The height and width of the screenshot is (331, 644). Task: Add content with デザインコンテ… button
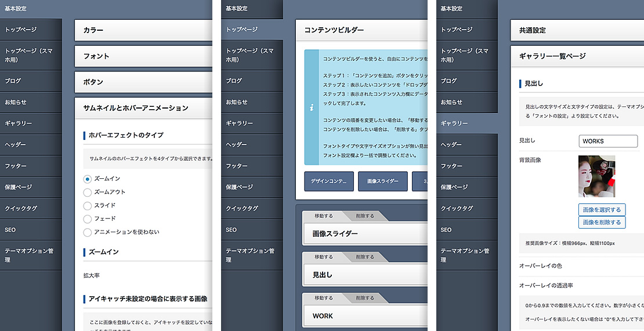[329, 181]
